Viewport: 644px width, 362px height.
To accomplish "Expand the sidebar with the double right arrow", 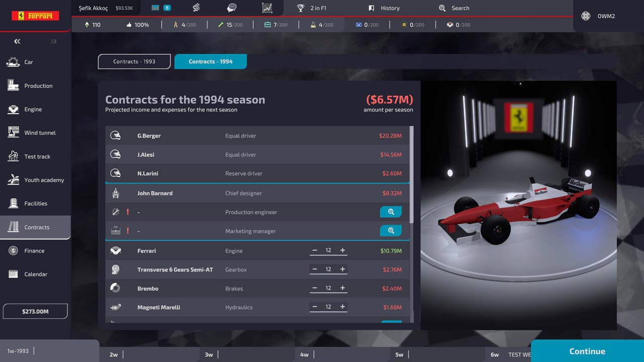I will click(x=54, y=41).
